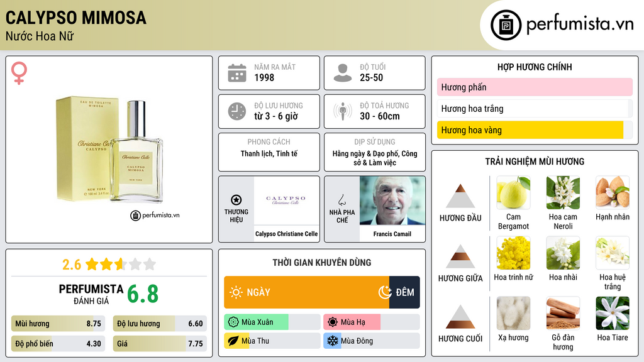Click the Độ lưu hương 6.60 score bar

coord(160,324)
